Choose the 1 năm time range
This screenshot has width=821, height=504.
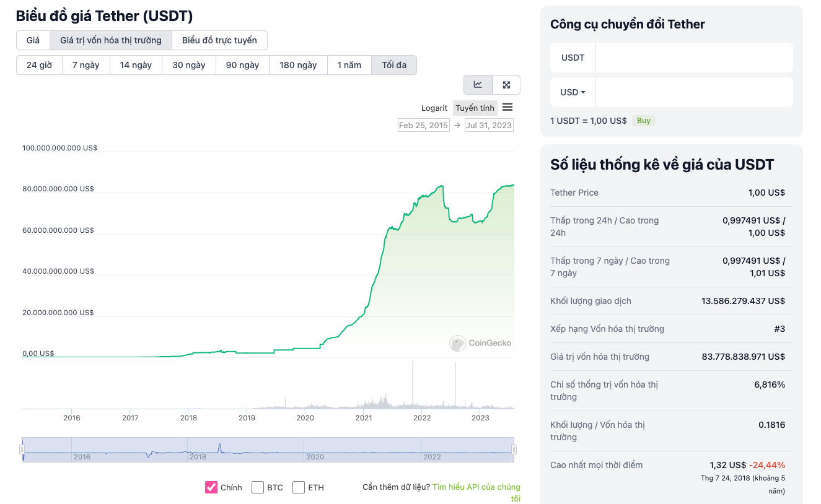click(349, 65)
